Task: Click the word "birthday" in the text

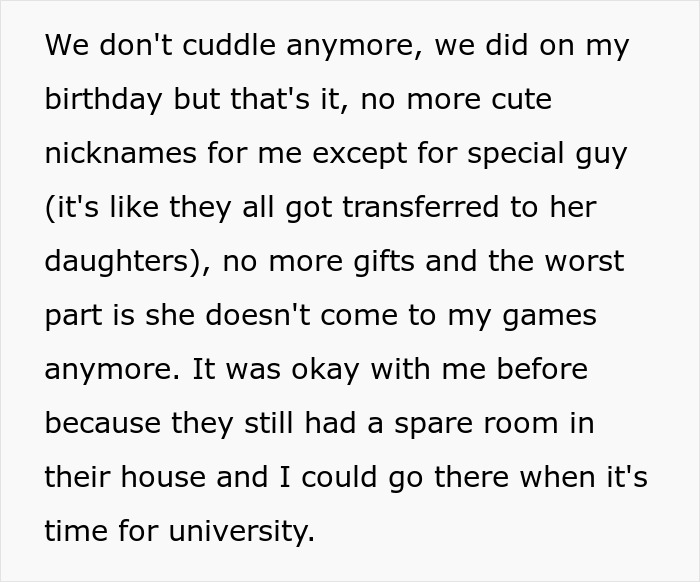Action: [104, 100]
